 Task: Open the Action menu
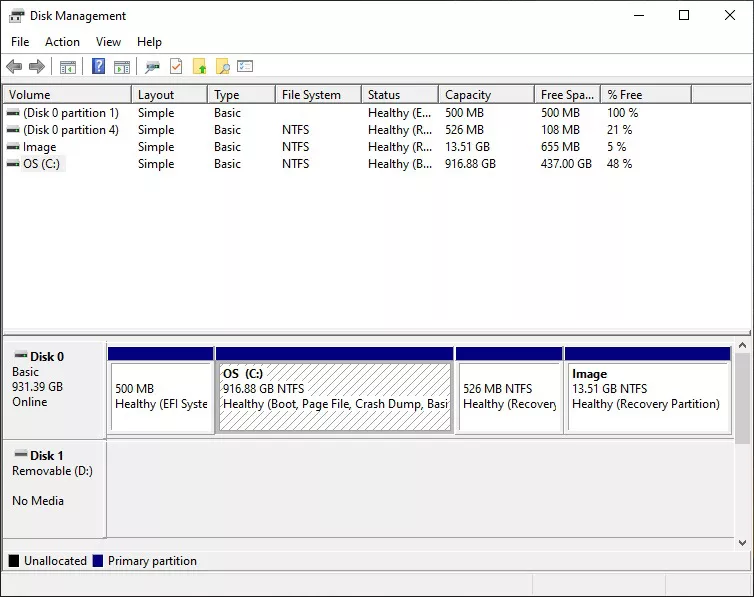62,42
